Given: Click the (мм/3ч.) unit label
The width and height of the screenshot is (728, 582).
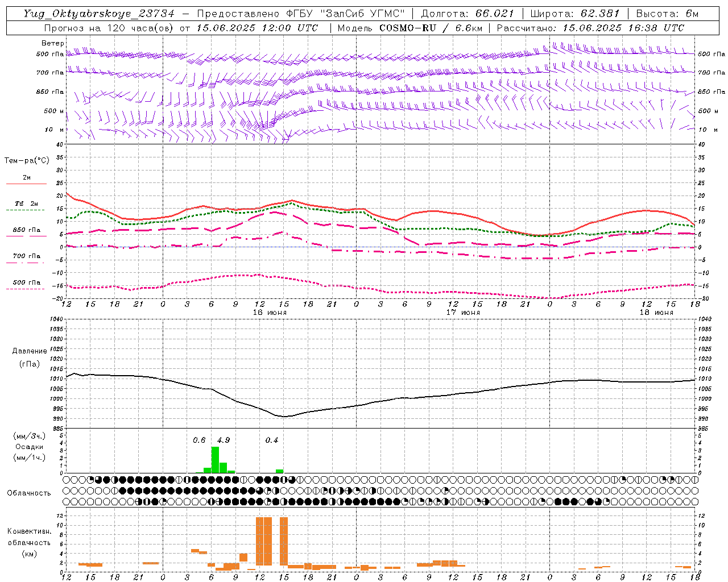Looking at the screenshot, I should [30, 436].
